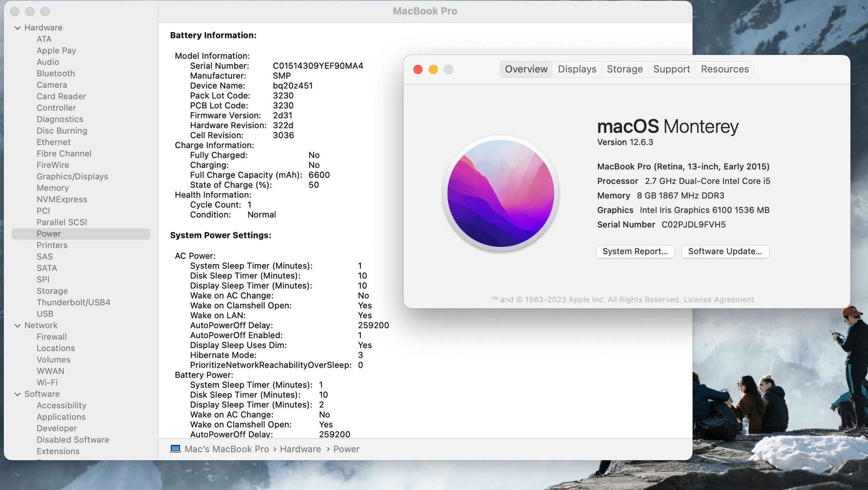This screenshot has height=490, width=868.
Task: Select the Support tab
Action: point(671,69)
